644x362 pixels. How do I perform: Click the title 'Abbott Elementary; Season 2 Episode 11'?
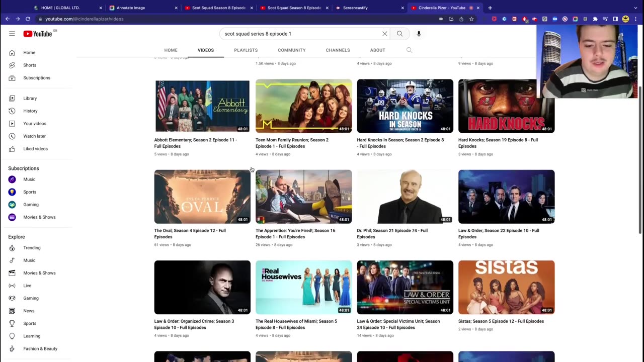pos(196,143)
